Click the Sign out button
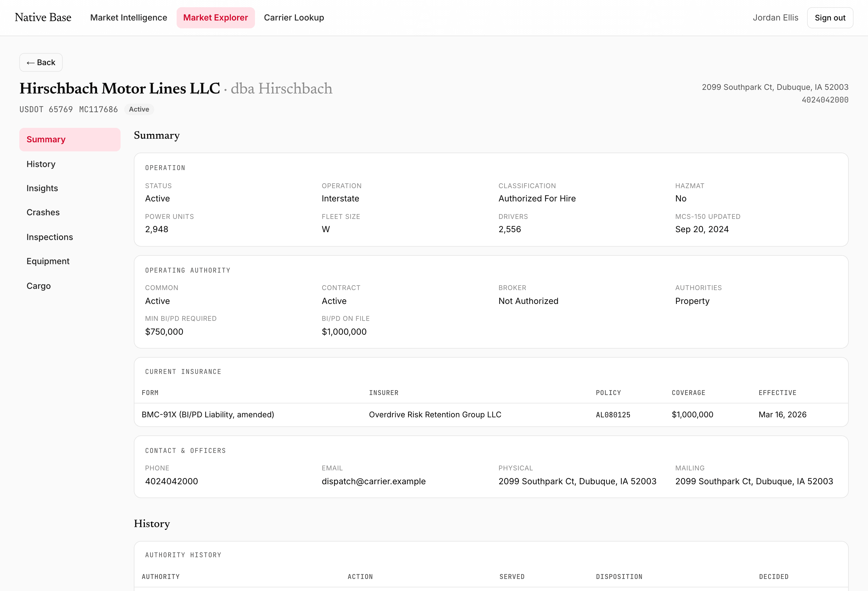 point(830,17)
